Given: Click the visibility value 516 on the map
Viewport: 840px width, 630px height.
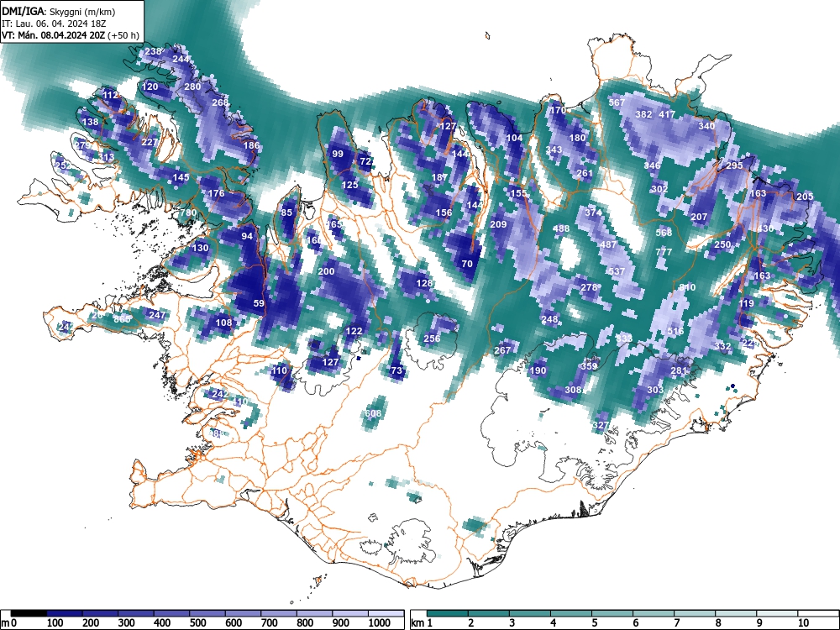Looking at the screenshot, I should (x=675, y=330).
